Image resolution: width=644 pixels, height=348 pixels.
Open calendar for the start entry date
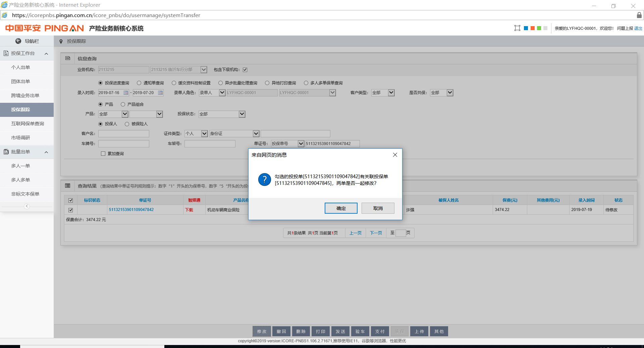[126, 93]
